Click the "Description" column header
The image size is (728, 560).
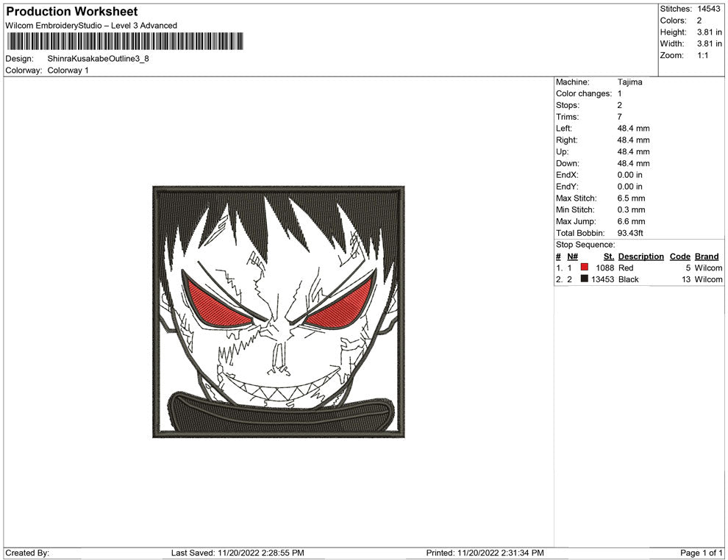pos(640,256)
